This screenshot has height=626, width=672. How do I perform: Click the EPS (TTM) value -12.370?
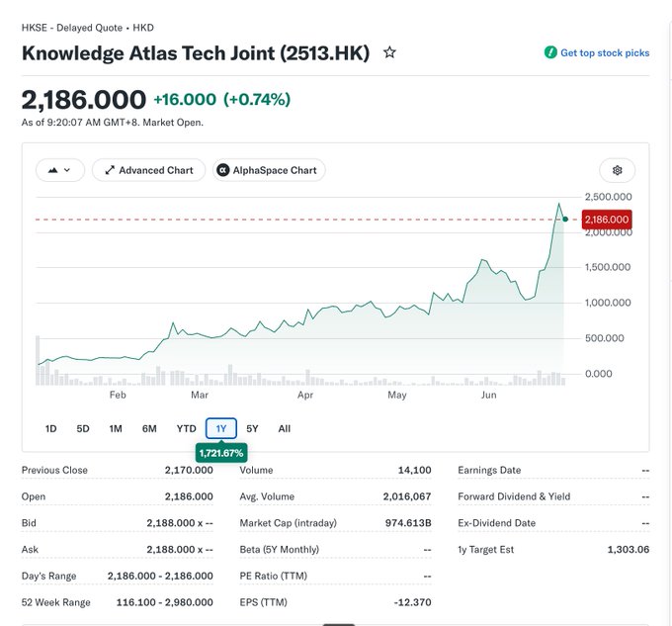[412, 602]
